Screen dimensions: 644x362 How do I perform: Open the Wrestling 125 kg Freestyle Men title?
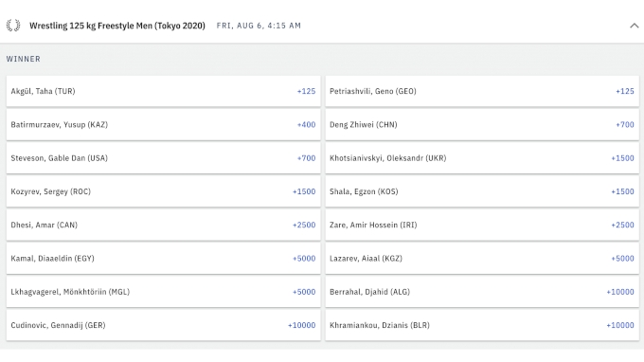pyautogui.click(x=117, y=26)
